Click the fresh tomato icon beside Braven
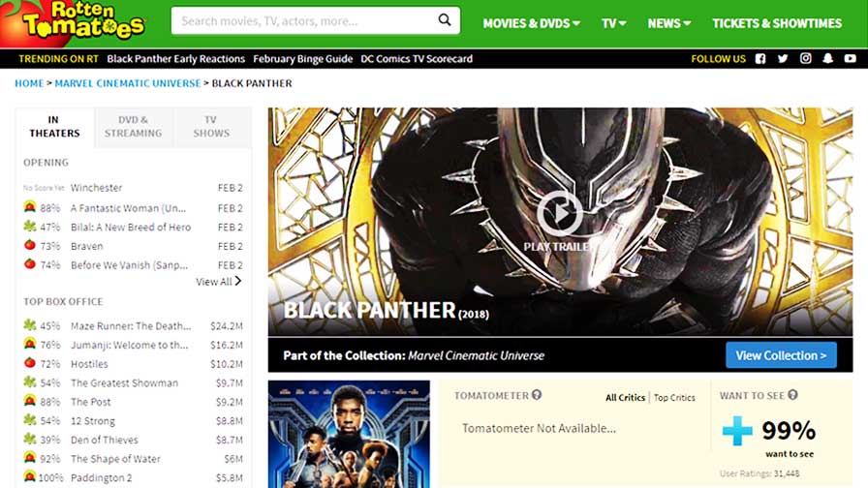The height and width of the screenshot is (488, 868). (30, 245)
